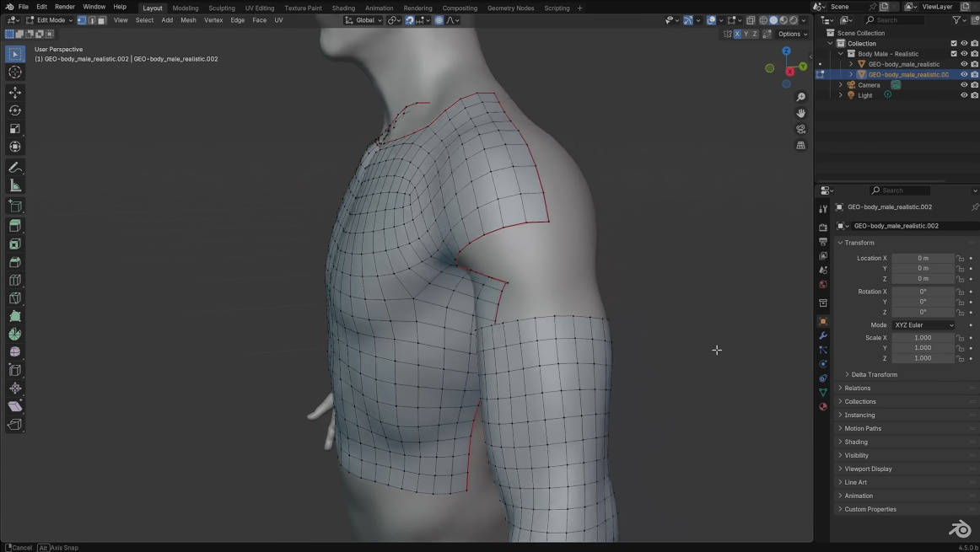Pick the Annotate tool from the toolbar
Viewport: 980px width, 552px height.
click(x=14, y=167)
